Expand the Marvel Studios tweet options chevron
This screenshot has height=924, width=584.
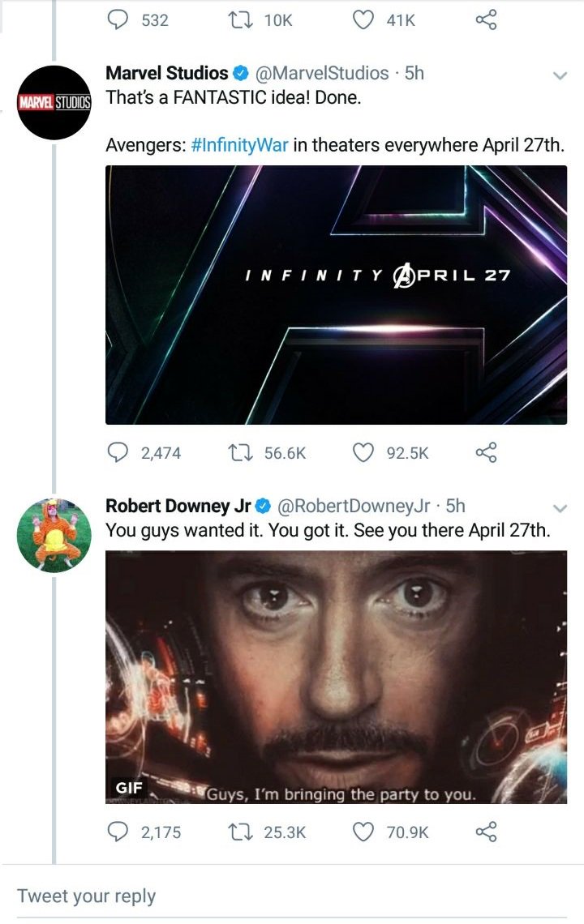560,75
